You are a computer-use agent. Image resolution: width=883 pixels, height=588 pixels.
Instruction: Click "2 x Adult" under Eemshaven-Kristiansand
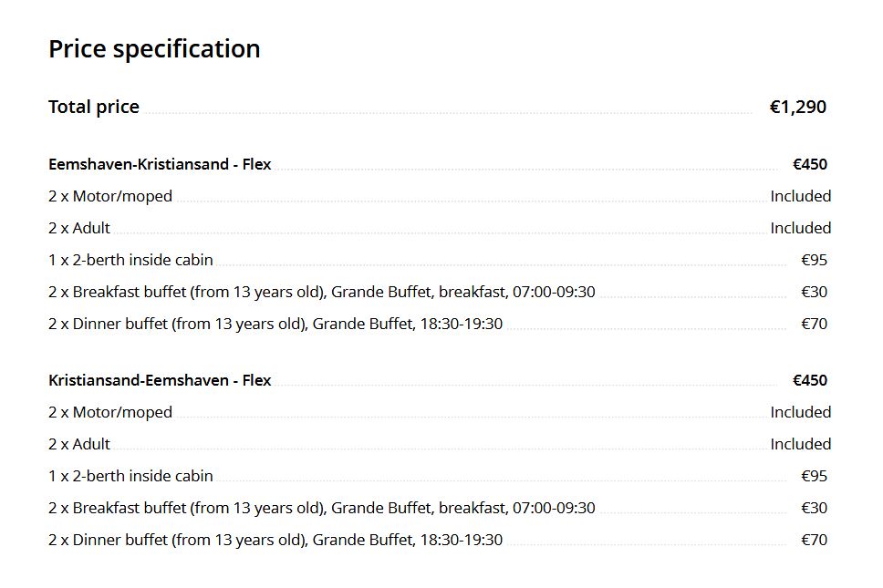coord(79,229)
